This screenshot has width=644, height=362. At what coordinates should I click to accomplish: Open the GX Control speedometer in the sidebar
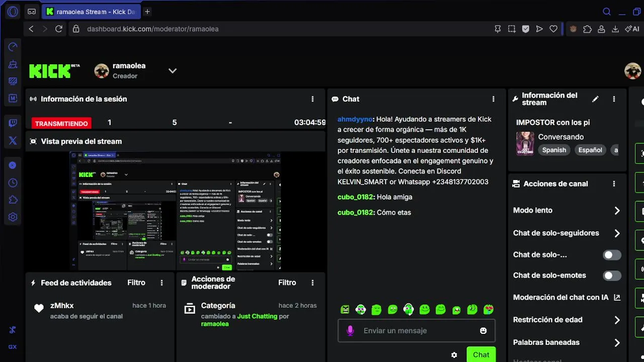(13, 47)
